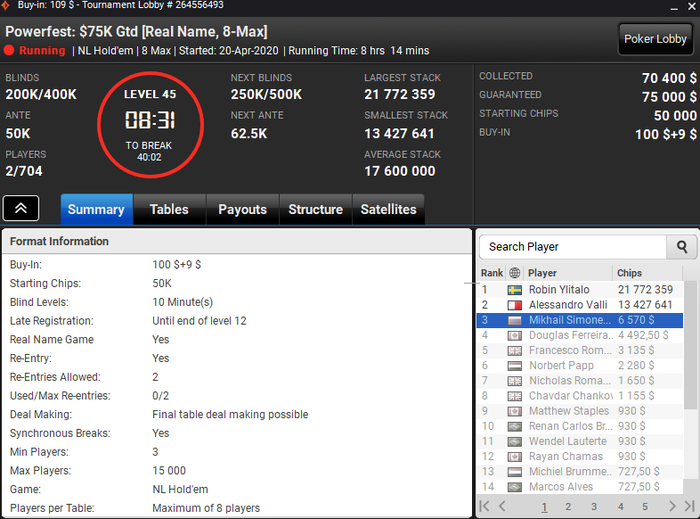Click the Poker Lobby button
Screen dimensions: 700x519
pyautogui.click(x=655, y=39)
